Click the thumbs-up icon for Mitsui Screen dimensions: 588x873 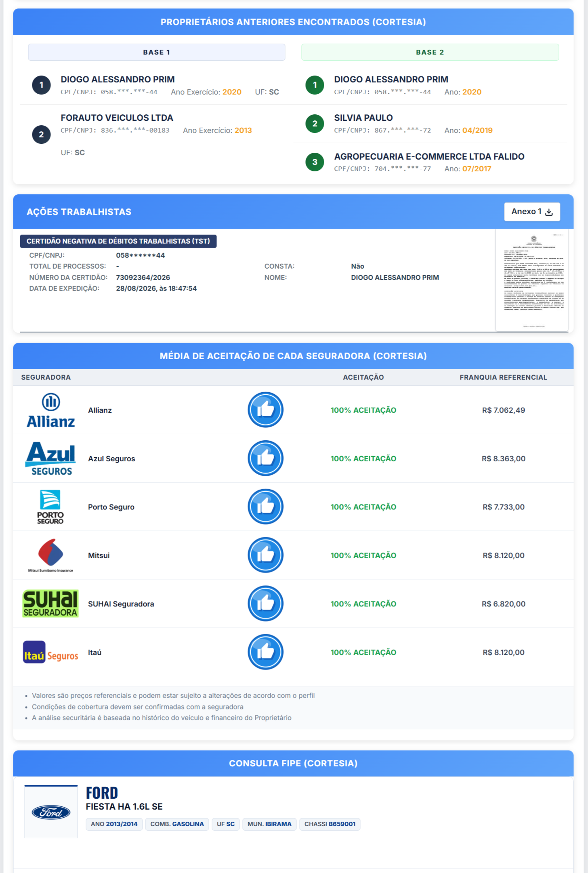265,555
